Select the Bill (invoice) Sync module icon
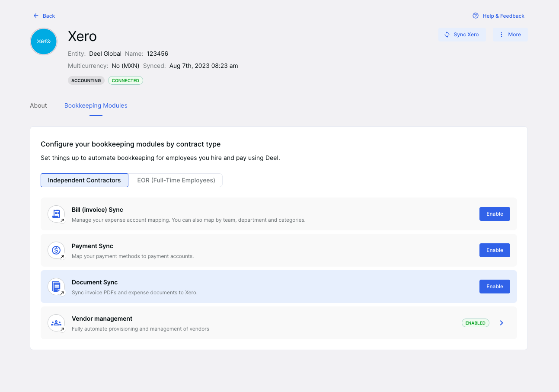The image size is (559, 392). pos(56,214)
